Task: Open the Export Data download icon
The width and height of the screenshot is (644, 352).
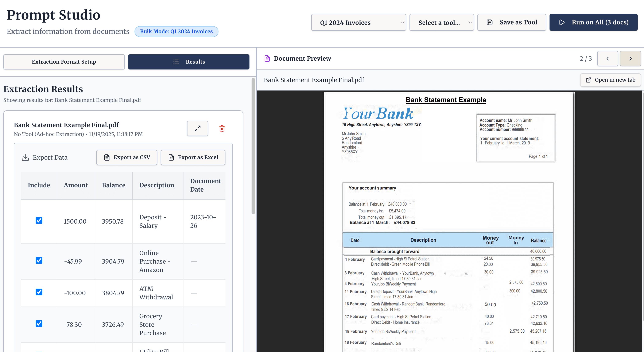Action: click(25, 157)
